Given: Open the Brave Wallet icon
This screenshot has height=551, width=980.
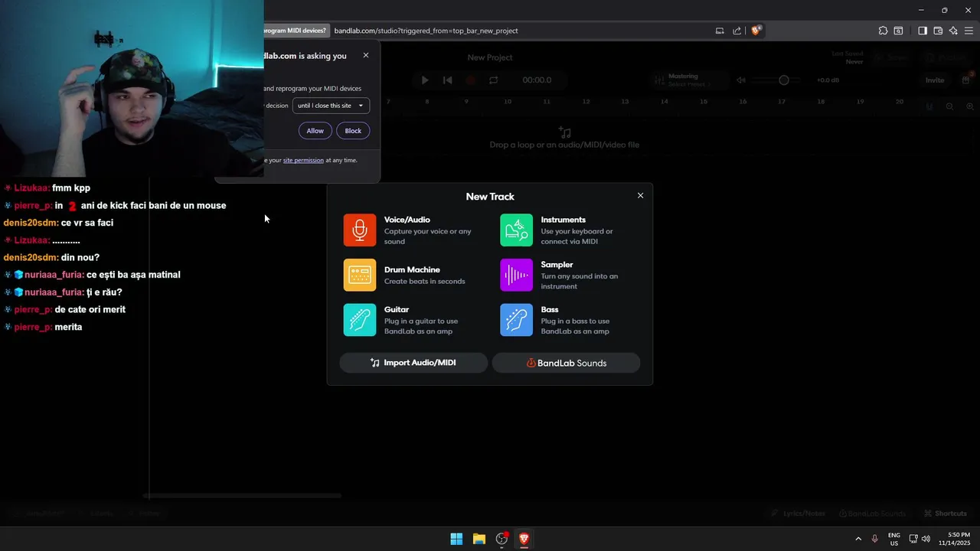Looking at the screenshot, I should tap(938, 31).
